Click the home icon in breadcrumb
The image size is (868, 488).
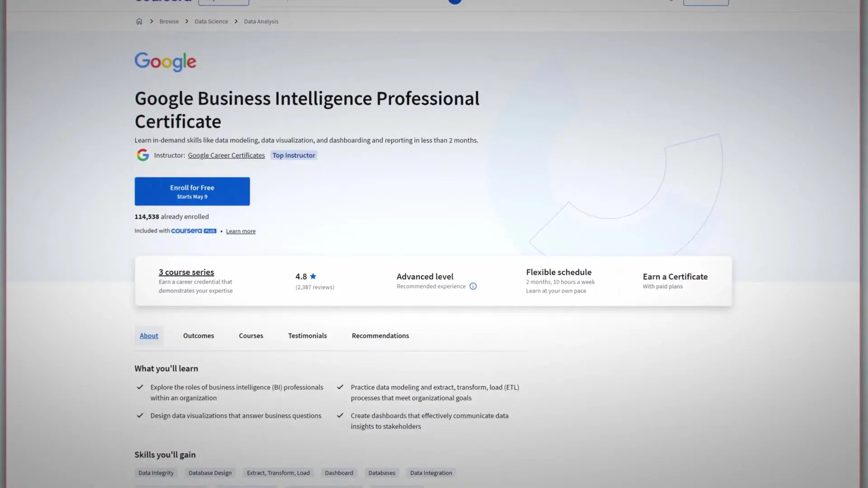click(x=139, y=21)
